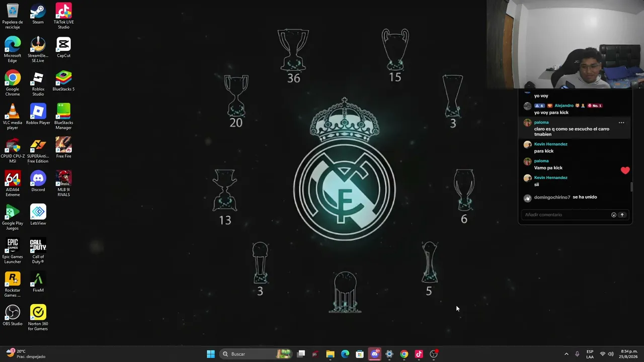Switch to Discord on the taskbar
Image resolution: width=644 pixels, height=362 pixels.
click(374, 354)
